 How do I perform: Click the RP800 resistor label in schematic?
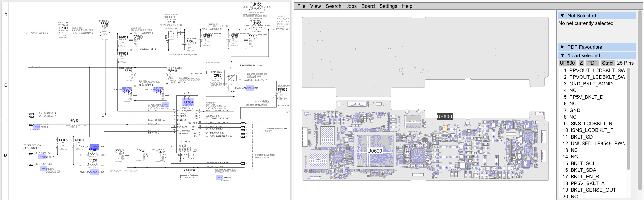tap(105, 24)
